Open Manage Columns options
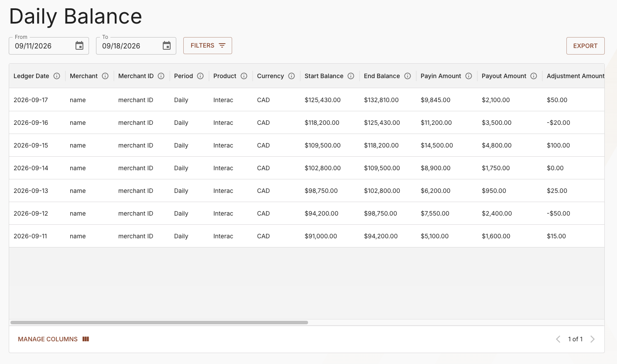Screen dimensions: 617x364 point(54,339)
